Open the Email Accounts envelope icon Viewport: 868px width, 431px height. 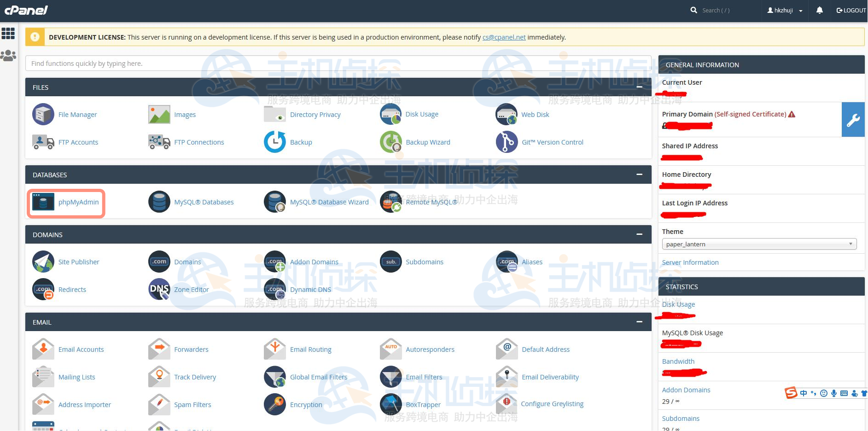43,349
